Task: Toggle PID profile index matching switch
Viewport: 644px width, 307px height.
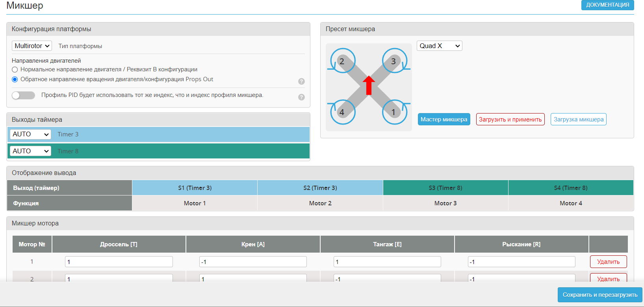Action: point(23,95)
